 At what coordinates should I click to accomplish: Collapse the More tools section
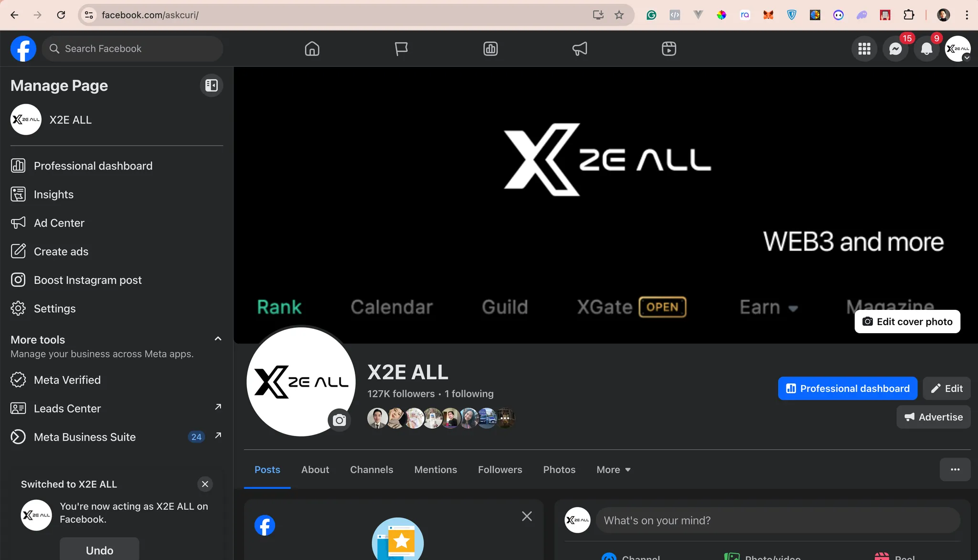[218, 339]
